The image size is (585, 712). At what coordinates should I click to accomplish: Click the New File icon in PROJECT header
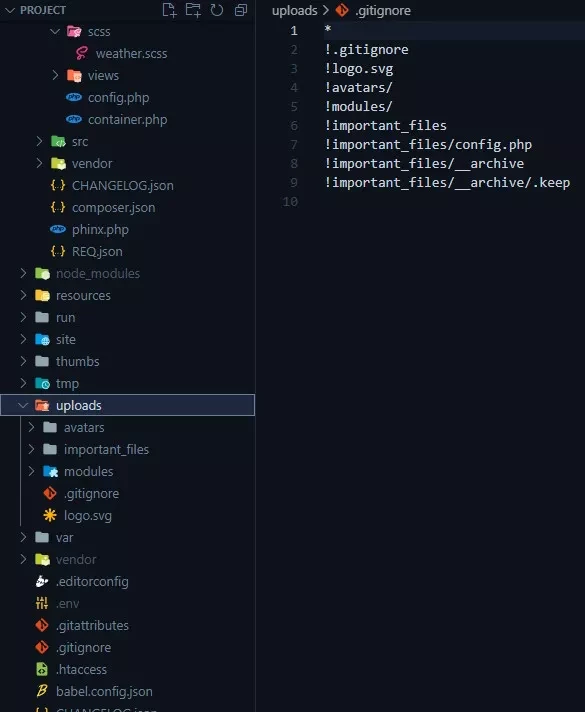(169, 10)
